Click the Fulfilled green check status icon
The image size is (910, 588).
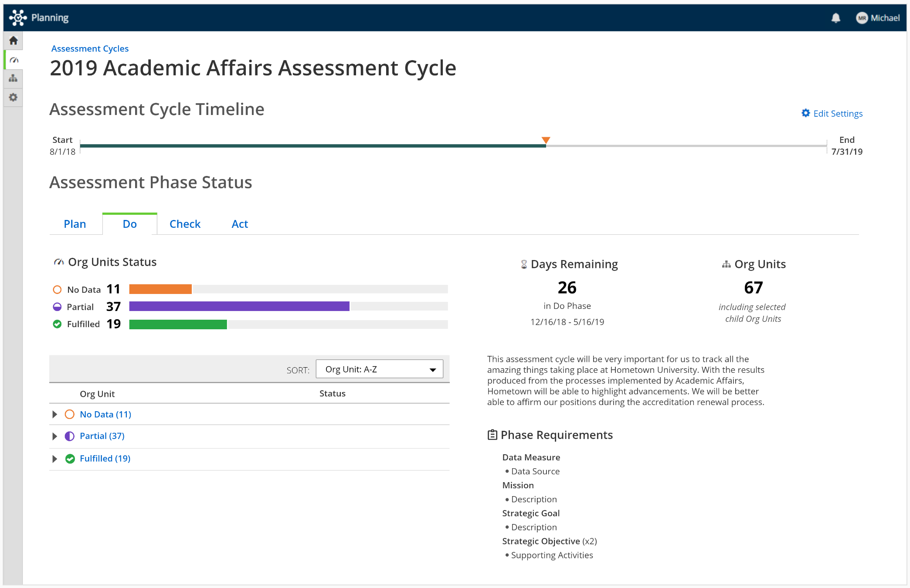point(57,324)
